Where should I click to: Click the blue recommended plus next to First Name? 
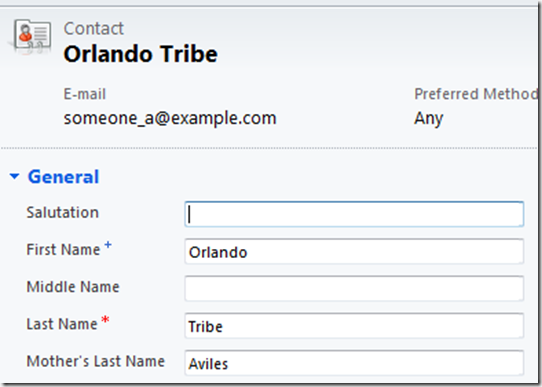(x=108, y=245)
